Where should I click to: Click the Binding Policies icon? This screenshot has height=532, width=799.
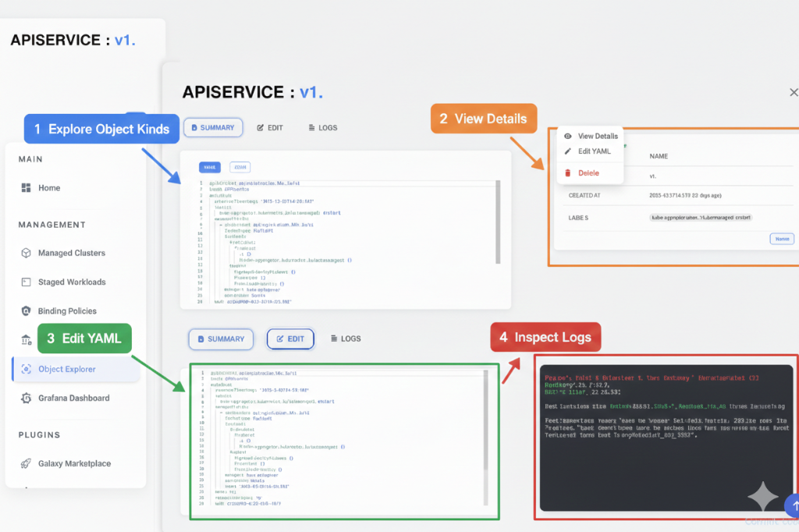27,310
